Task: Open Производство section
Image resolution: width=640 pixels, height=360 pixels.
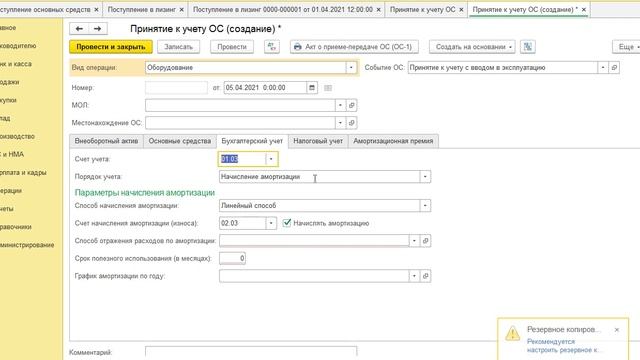Action: point(17,136)
